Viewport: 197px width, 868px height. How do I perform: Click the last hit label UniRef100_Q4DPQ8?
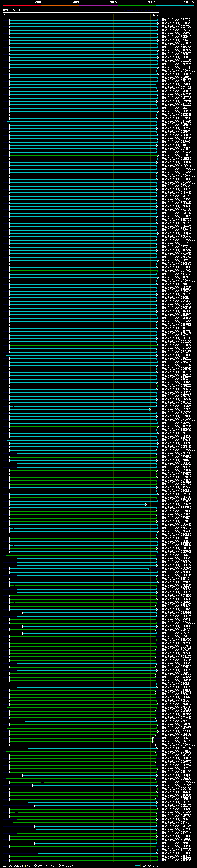pos(177,860)
